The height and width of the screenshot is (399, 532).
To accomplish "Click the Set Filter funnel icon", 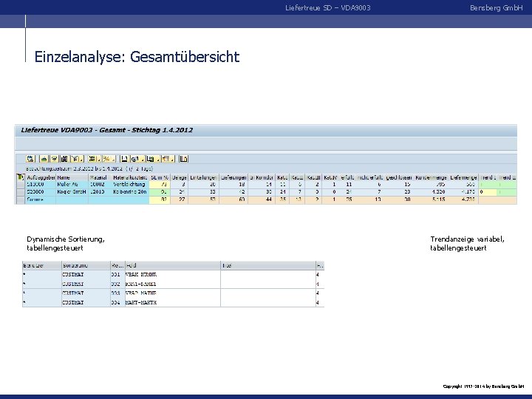I will (x=75, y=159).
